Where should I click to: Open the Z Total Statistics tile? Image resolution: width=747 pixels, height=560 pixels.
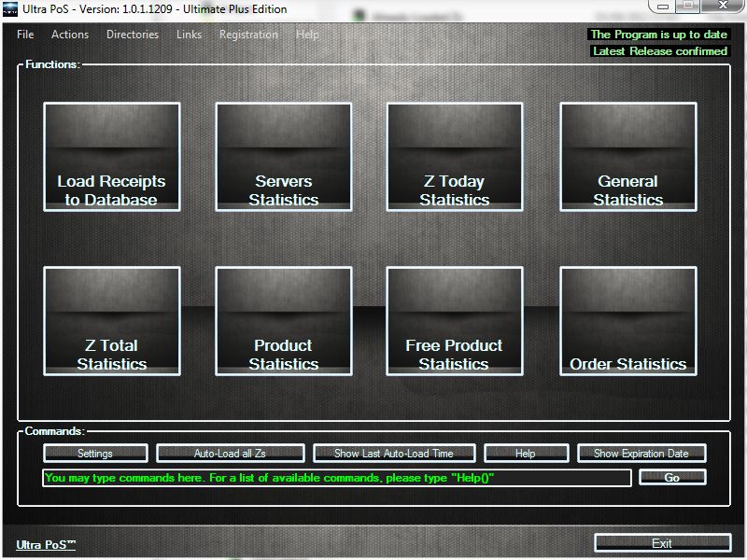(x=111, y=321)
